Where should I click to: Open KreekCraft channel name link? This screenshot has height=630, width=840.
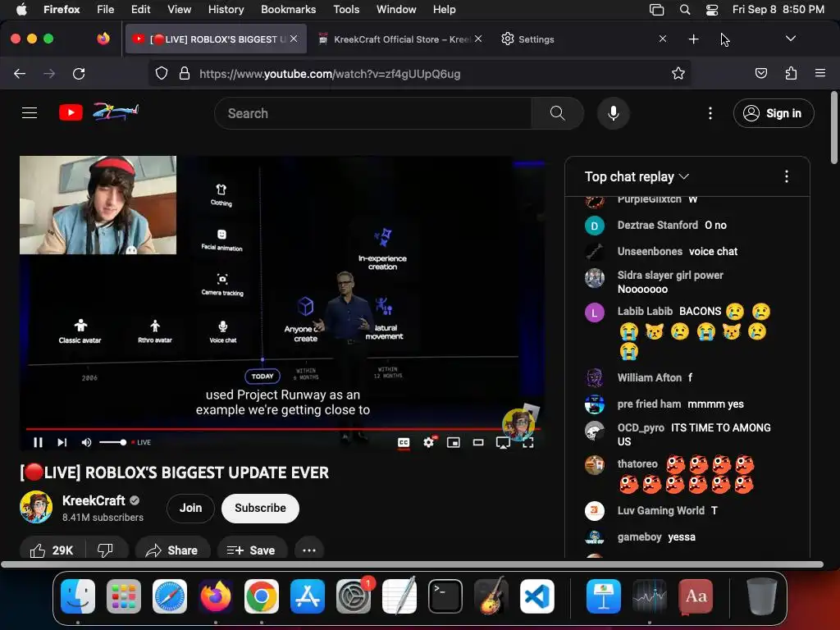click(x=94, y=501)
